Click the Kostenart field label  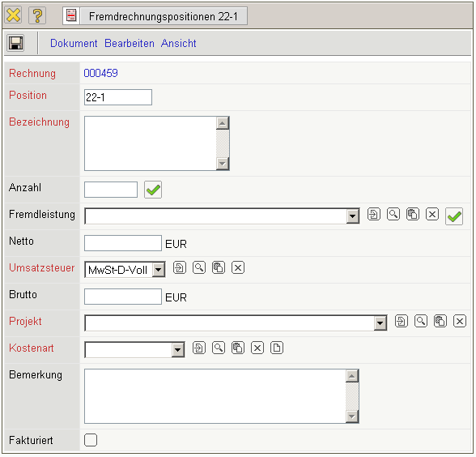[32, 348]
